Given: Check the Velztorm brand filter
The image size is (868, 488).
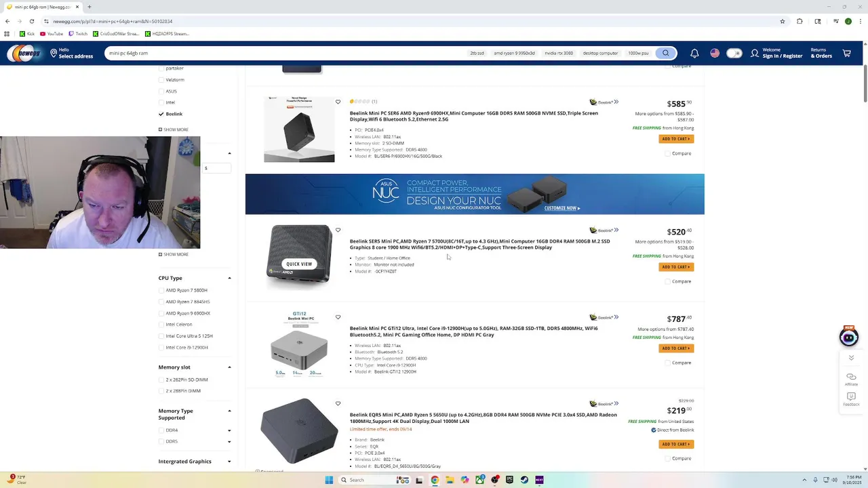Looking at the screenshot, I should pyautogui.click(x=161, y=79).
